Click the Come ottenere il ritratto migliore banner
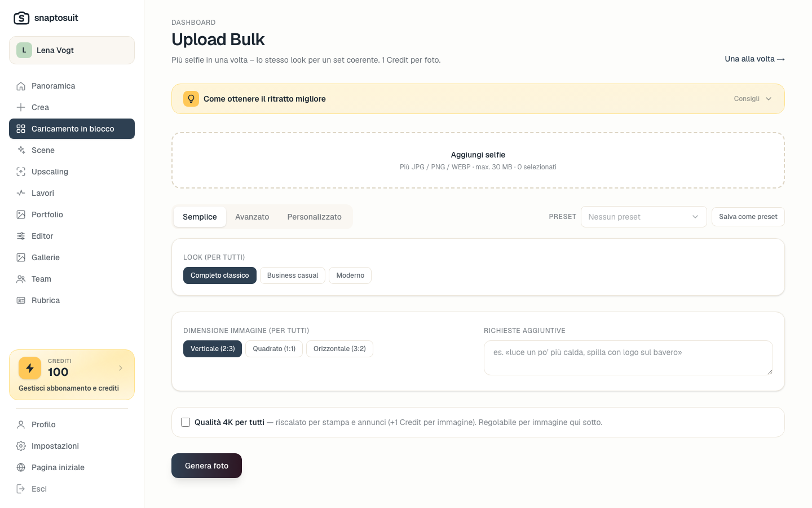 tap(478, 99)
